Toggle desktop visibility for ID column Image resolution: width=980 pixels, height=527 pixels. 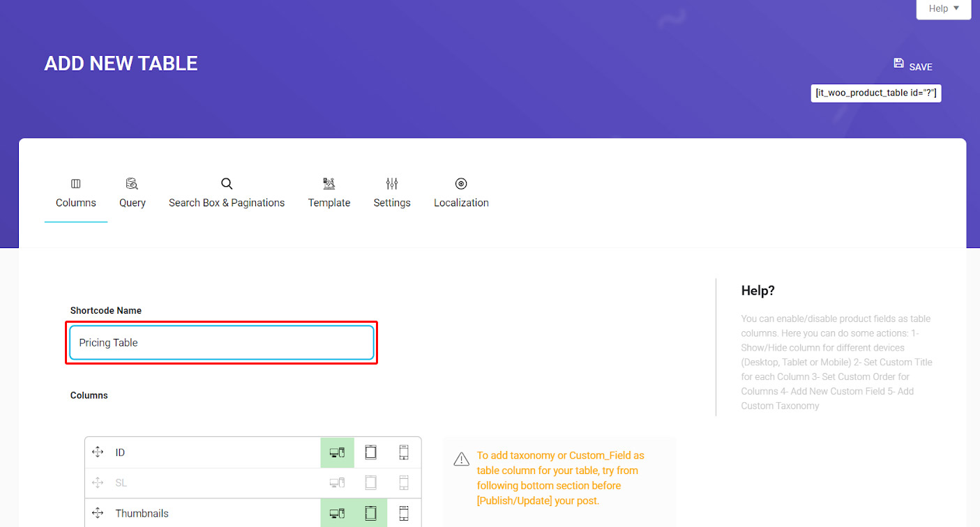click(x=337, y=453)
